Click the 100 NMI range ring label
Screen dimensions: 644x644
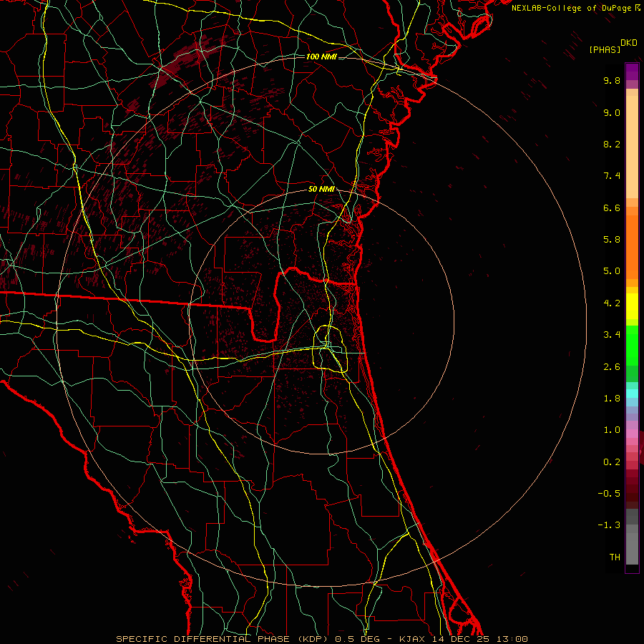click(x=321, y=57)
